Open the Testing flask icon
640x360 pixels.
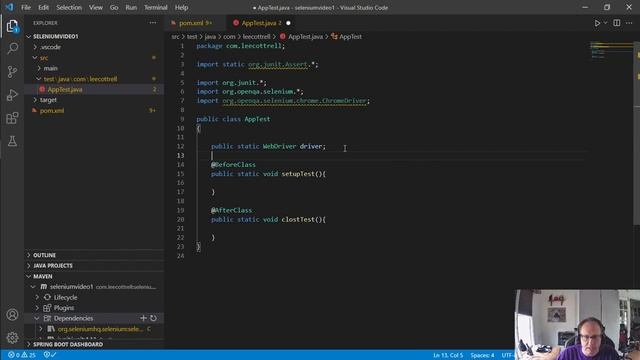[12, 141]
